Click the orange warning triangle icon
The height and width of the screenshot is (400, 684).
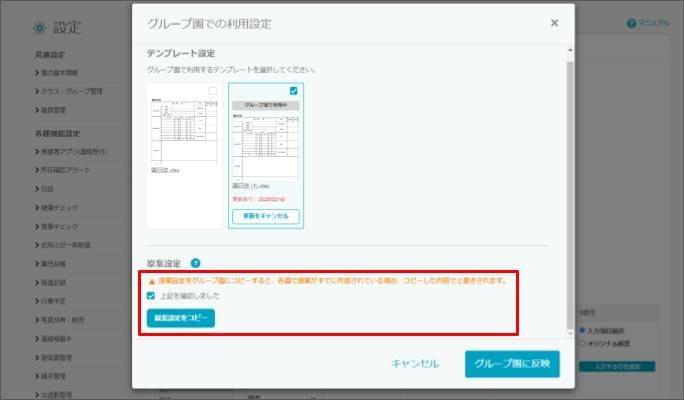152,281
